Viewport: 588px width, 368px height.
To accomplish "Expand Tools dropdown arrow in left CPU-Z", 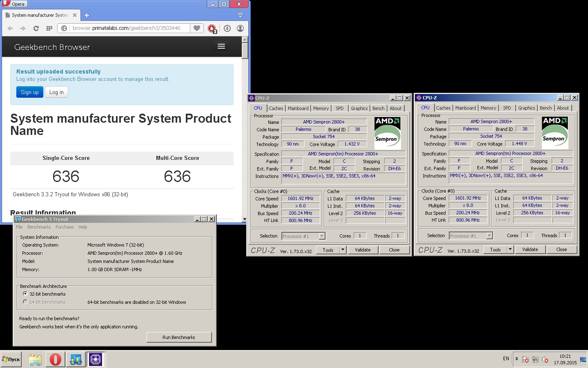I will [x=343, y=250].
